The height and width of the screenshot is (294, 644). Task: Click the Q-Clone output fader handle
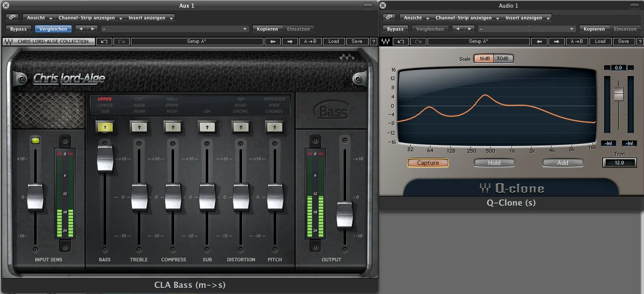pos(618,94)
